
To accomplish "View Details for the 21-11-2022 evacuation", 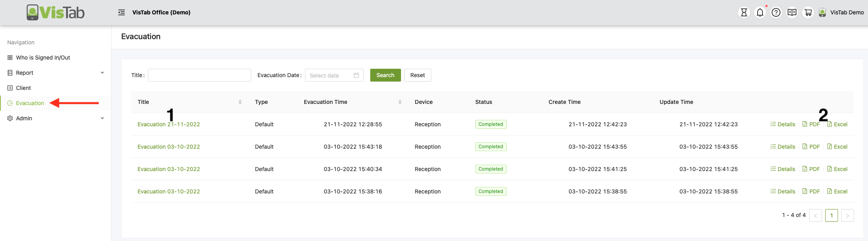I will point(783,124).
